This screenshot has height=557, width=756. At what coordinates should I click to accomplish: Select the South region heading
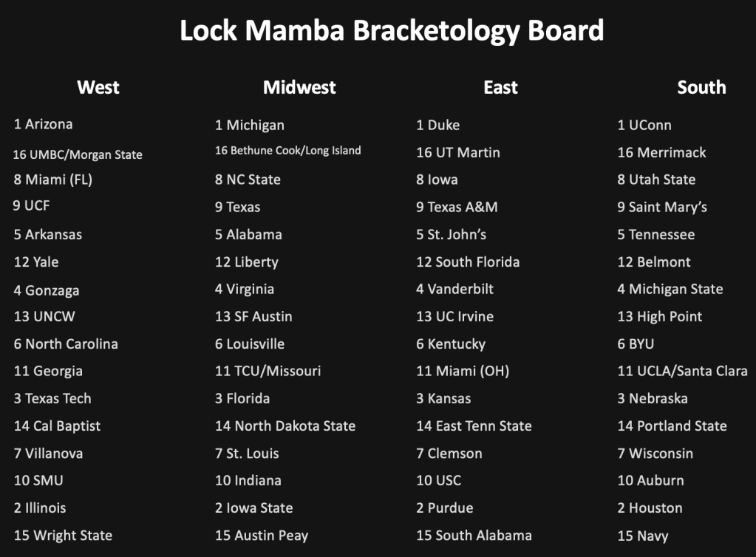point(701,87)
